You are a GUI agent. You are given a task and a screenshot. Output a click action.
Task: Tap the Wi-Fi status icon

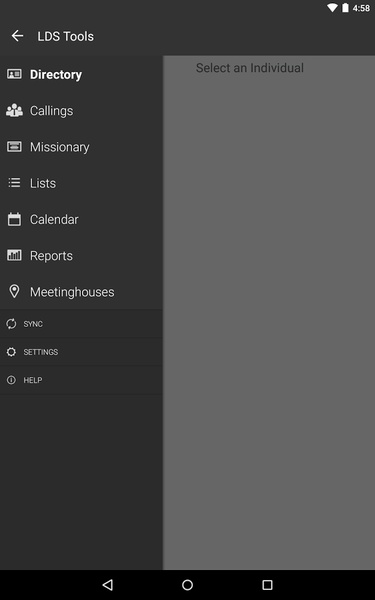332,8
